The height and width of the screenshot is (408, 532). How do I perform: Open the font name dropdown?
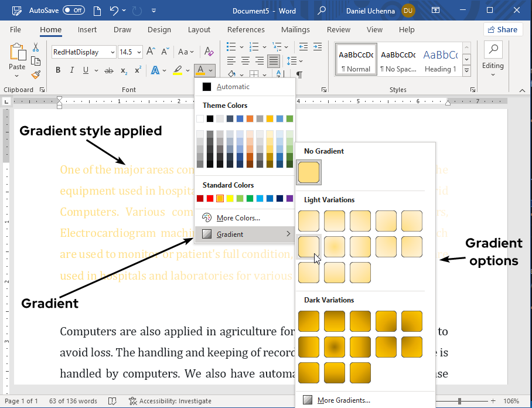tap(112, 52)
